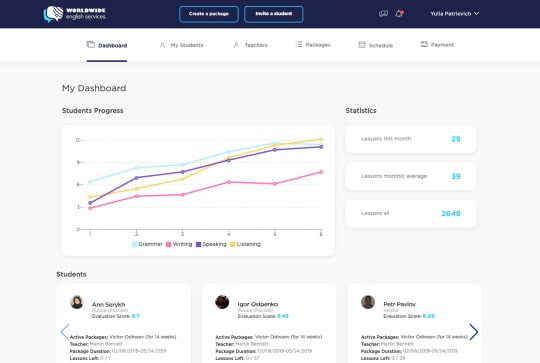Click the Worldwide English Services logo
The image size is (540, 363).
click(75, 14)
